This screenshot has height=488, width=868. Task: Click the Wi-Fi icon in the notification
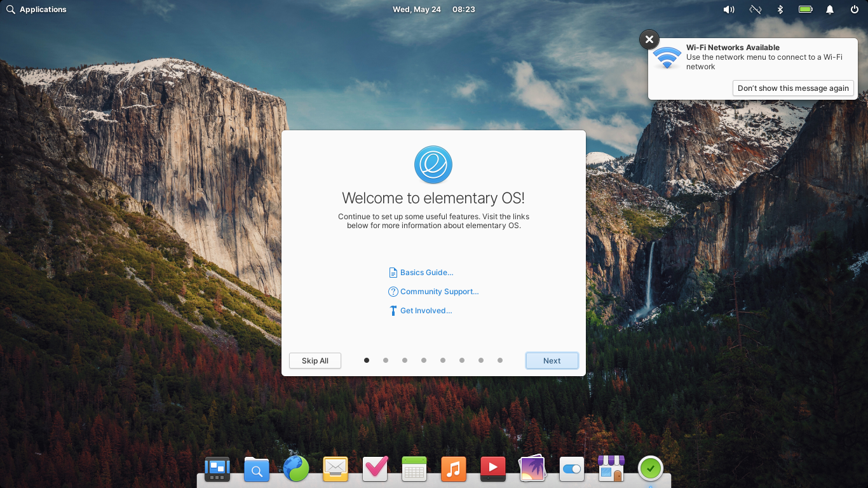pyautogui.click(x=667, y=58)
